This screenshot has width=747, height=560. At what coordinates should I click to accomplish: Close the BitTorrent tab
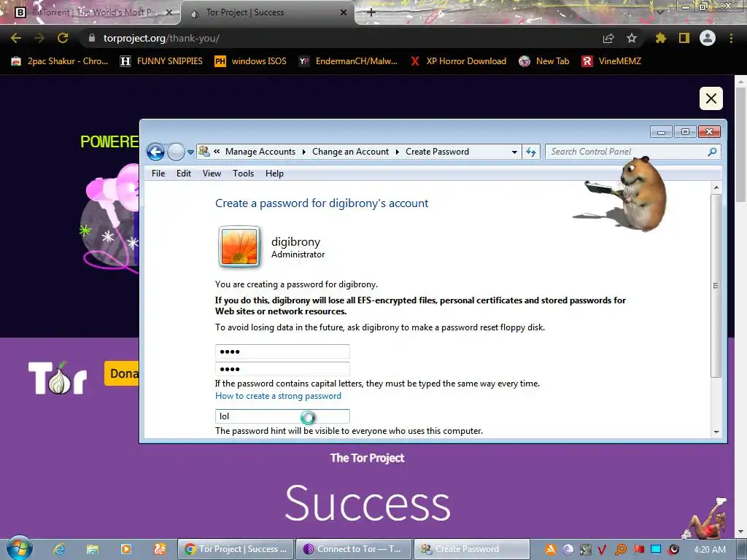[169, 12]
